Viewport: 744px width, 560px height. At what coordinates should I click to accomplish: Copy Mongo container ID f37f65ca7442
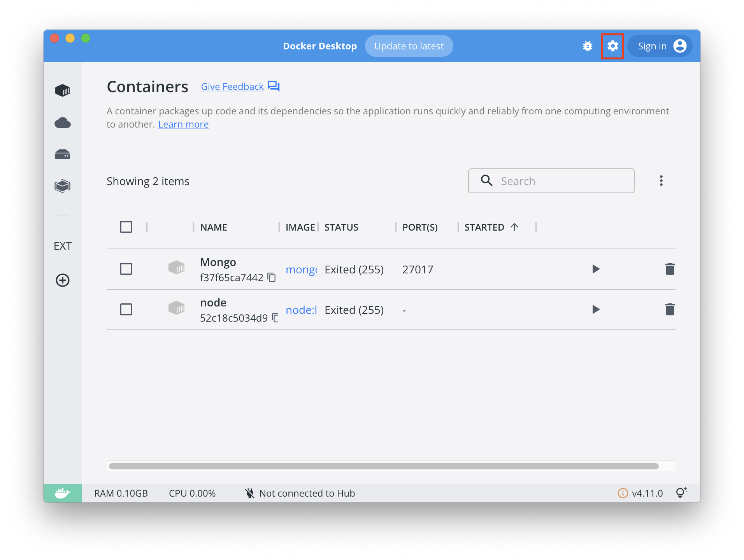click(x=272, y=277)
